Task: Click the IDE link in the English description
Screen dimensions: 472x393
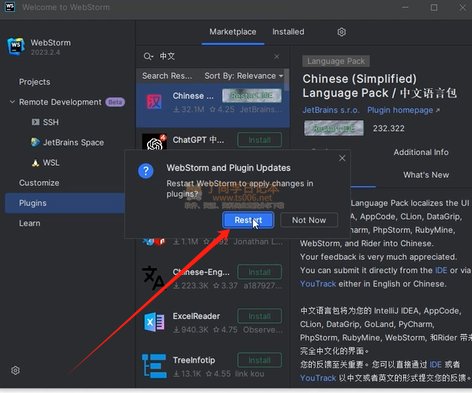Action: 441,270
